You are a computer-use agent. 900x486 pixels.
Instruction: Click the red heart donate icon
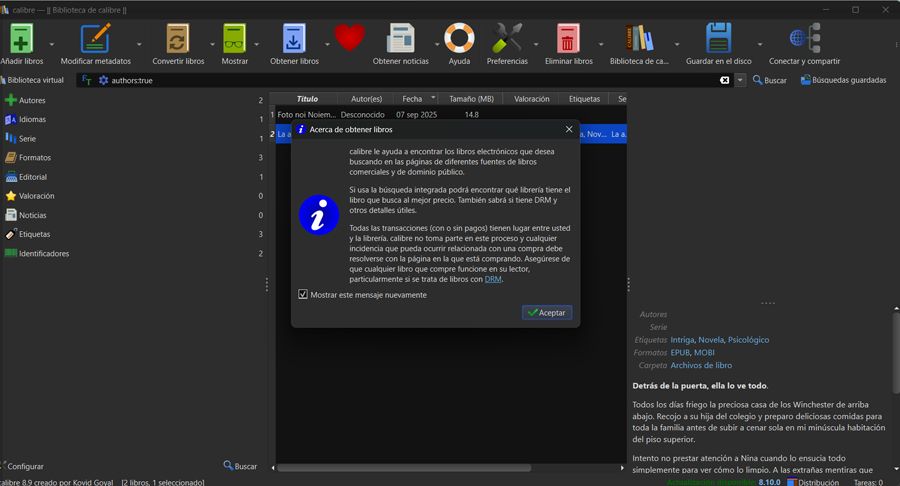coord(349,38)
